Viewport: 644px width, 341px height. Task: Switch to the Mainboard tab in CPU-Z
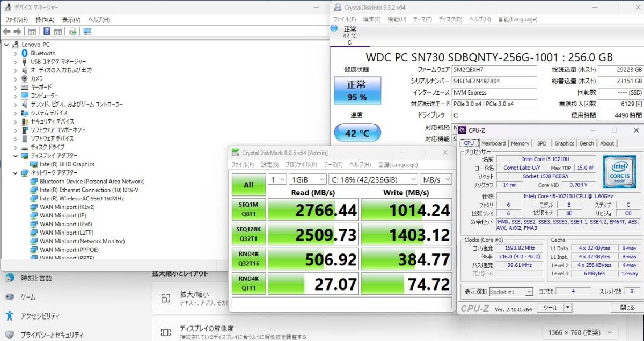tap(493, 143)
